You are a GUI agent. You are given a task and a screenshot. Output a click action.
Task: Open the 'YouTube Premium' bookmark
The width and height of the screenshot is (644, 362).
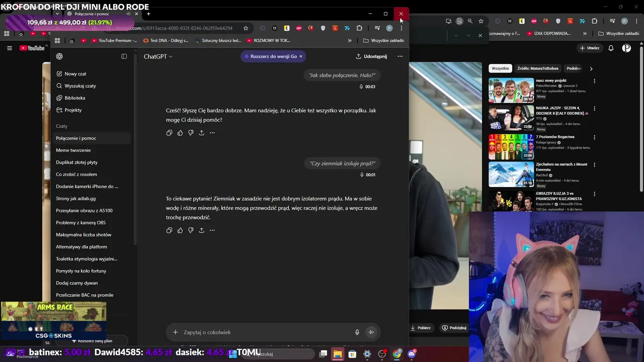tap(114, 41)
